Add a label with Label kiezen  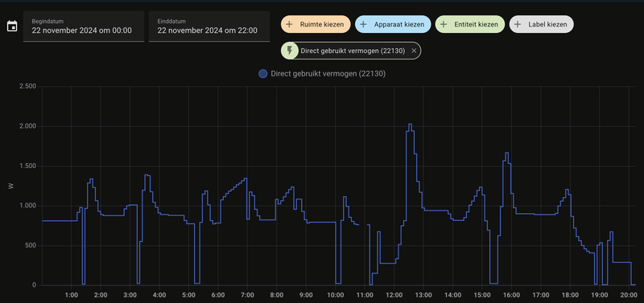541,24
